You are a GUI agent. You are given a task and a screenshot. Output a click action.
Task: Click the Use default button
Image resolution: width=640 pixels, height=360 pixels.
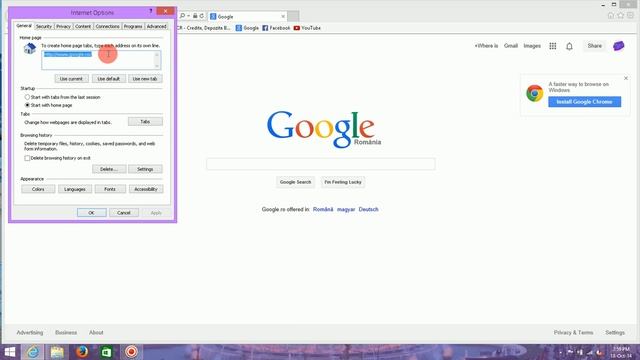click(x=109, y=79)
